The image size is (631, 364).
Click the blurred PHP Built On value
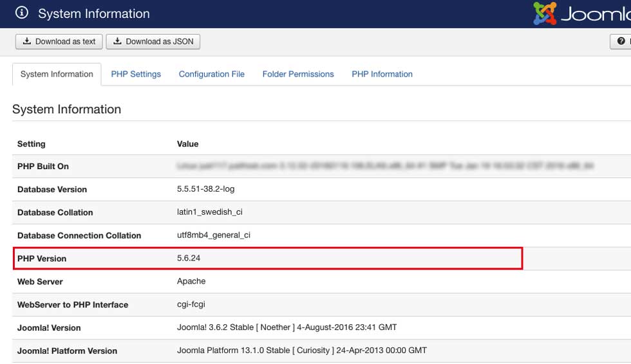pos(385,166)
